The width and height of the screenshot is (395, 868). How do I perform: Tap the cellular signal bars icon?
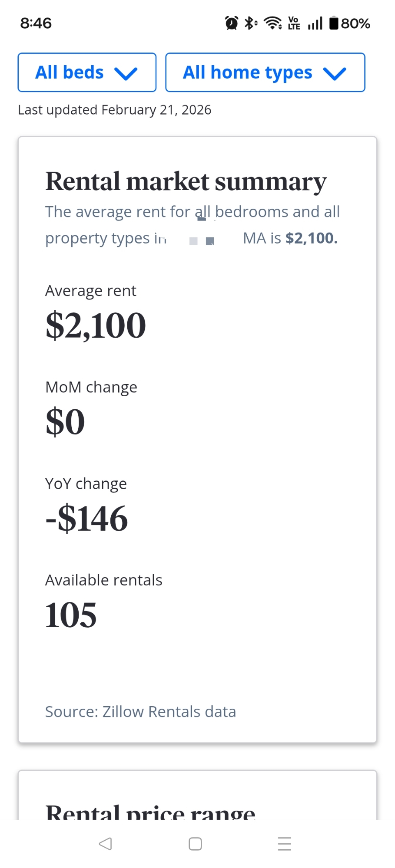tap(315, 23)
